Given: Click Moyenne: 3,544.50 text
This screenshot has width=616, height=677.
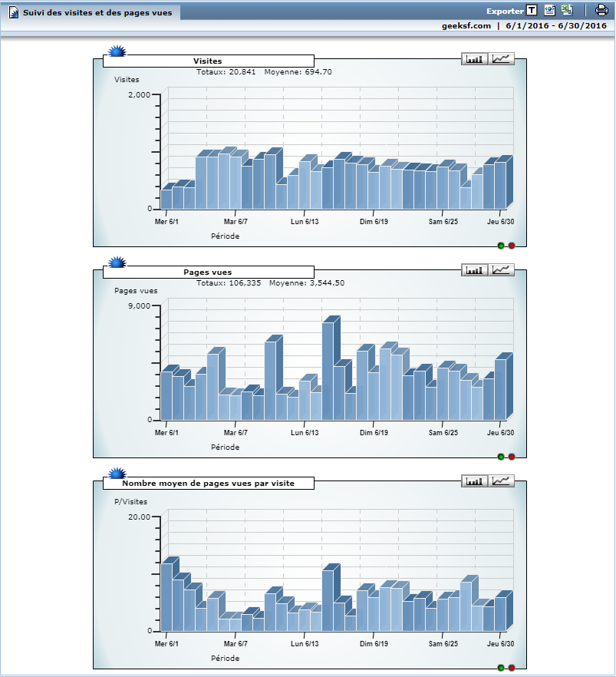Looking at the screenshot, I should click(x=307, y=283).
